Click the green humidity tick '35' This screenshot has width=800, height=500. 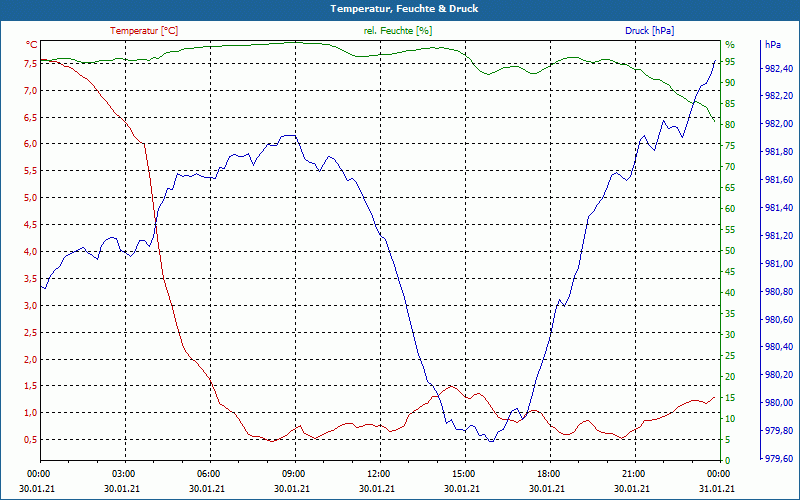730,314
